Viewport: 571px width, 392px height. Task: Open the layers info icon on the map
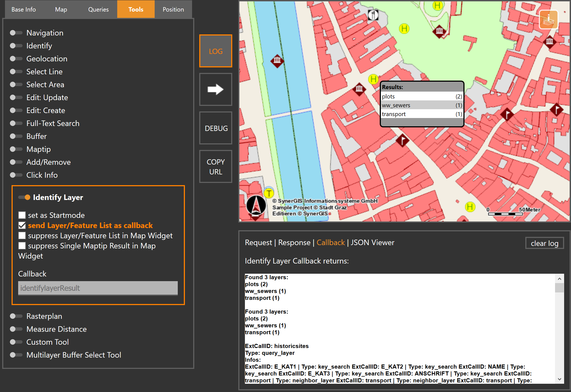[548, 19]
